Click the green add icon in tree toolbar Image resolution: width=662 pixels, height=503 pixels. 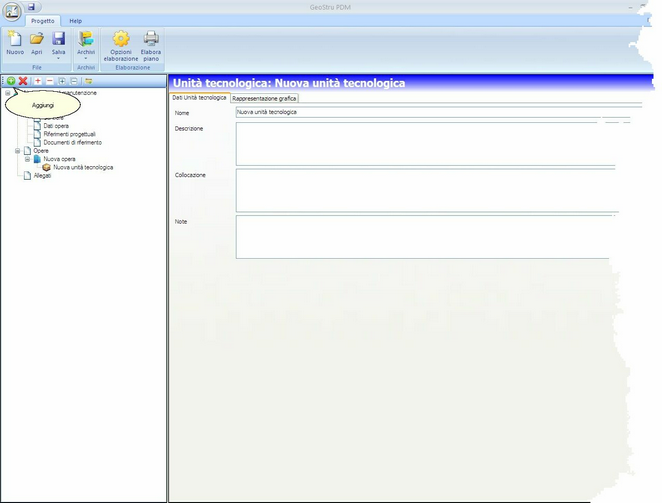(11, 81)
